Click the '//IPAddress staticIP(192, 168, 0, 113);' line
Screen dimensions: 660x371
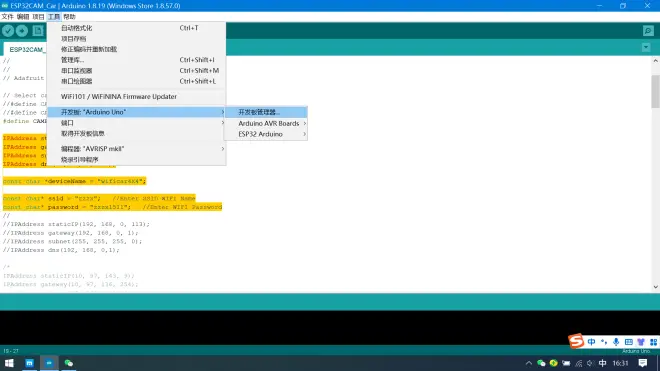76,224
